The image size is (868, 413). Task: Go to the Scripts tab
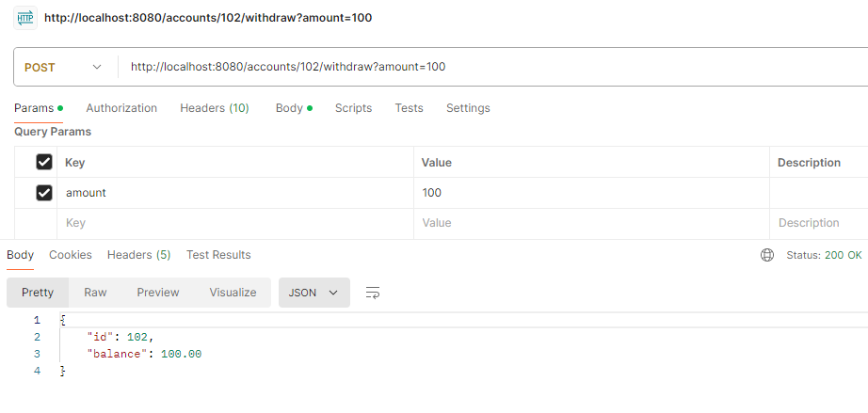[x=353, y=108]
